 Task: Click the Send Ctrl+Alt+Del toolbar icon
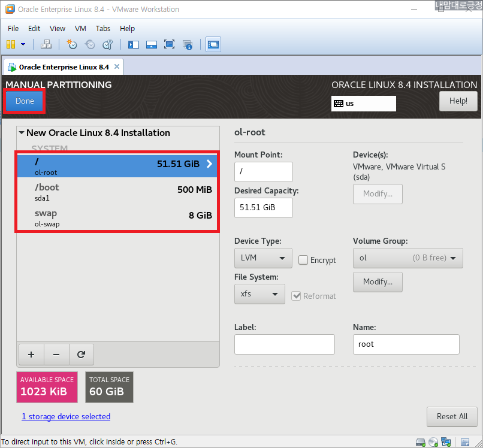(46, 44)
